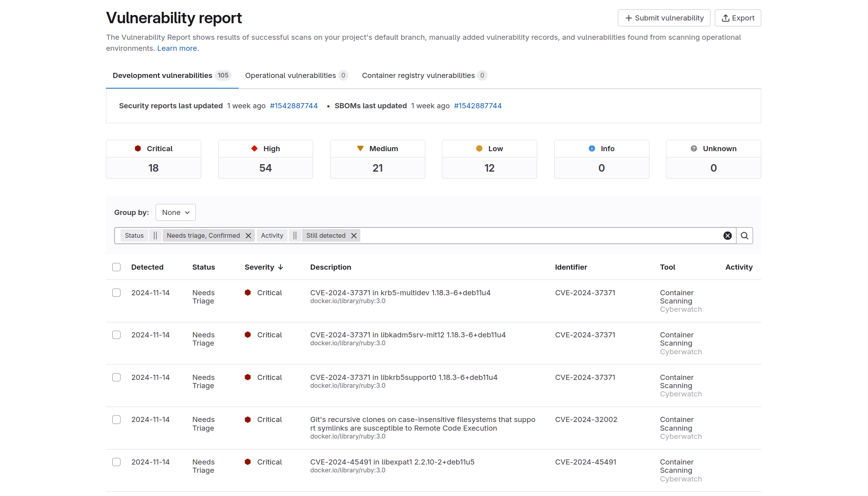Switch to Operational vulnerabilities tab

tap(296, 76)
